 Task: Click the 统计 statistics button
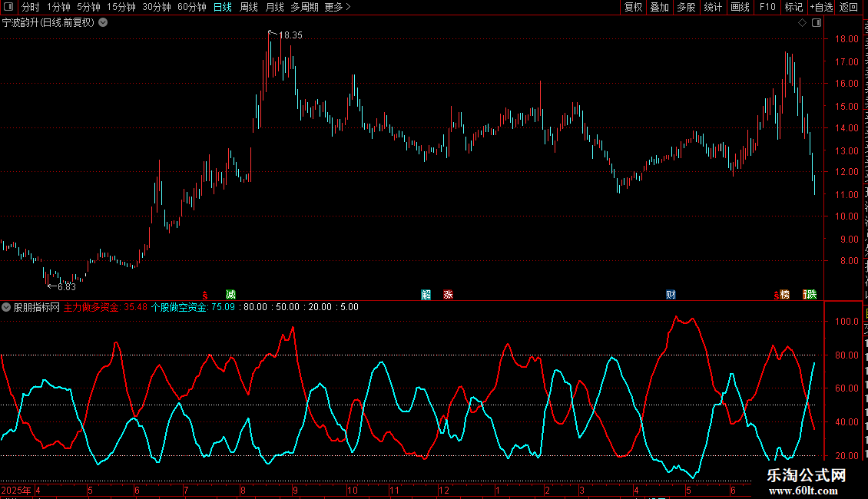point(712,7)
